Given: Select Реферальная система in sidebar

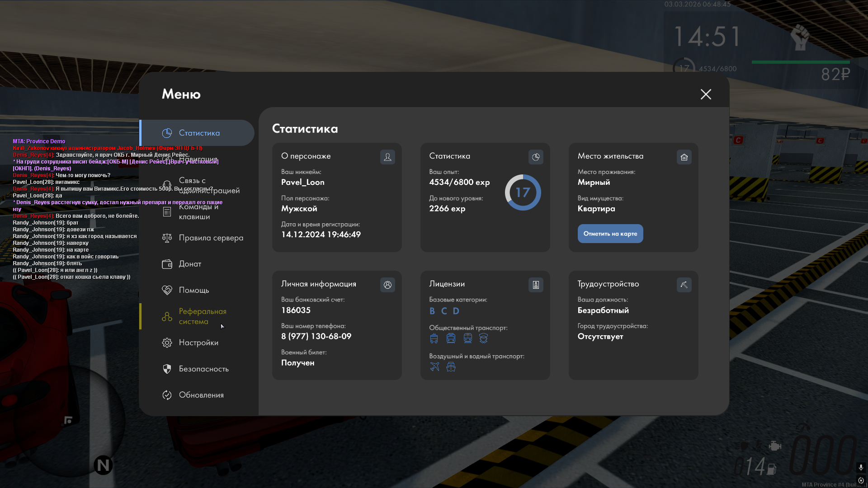Looking at the screenshot, I should [202, 316].
